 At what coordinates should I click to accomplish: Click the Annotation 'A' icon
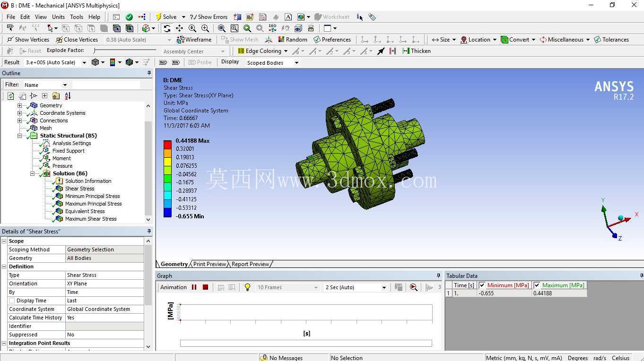click(288, 17)
